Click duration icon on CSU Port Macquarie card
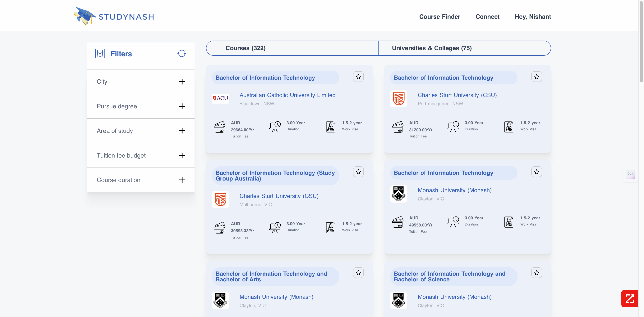This screenshot has height=317, width=644. (x=453, y=127)
